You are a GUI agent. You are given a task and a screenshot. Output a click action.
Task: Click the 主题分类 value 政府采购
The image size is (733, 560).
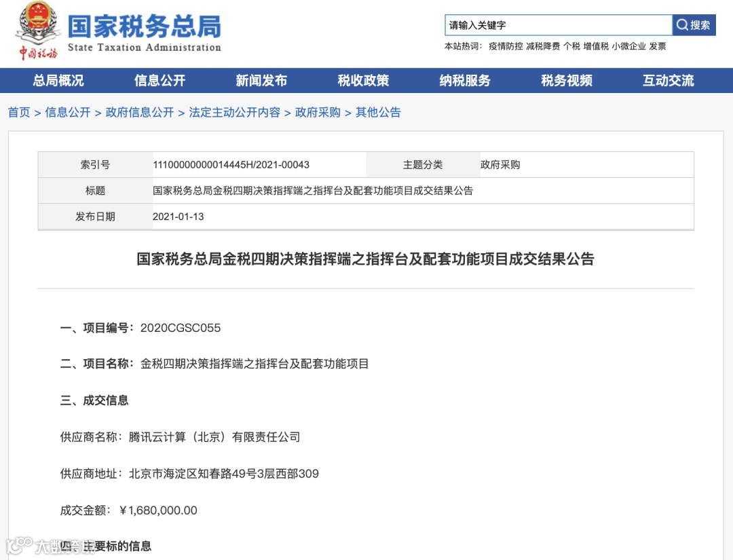[x=500, y=164]
